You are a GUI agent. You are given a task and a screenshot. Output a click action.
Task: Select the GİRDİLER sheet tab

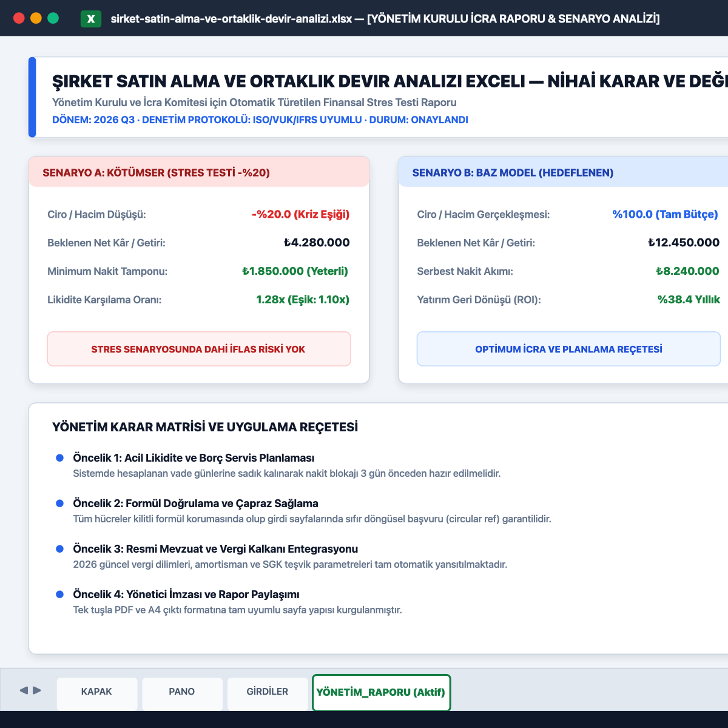268,693
